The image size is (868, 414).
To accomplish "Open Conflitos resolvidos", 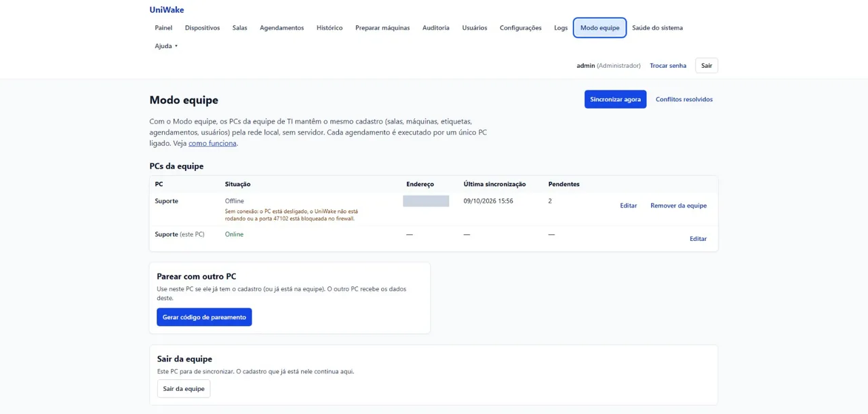I will pyautogui.click(x=684, y=99).
